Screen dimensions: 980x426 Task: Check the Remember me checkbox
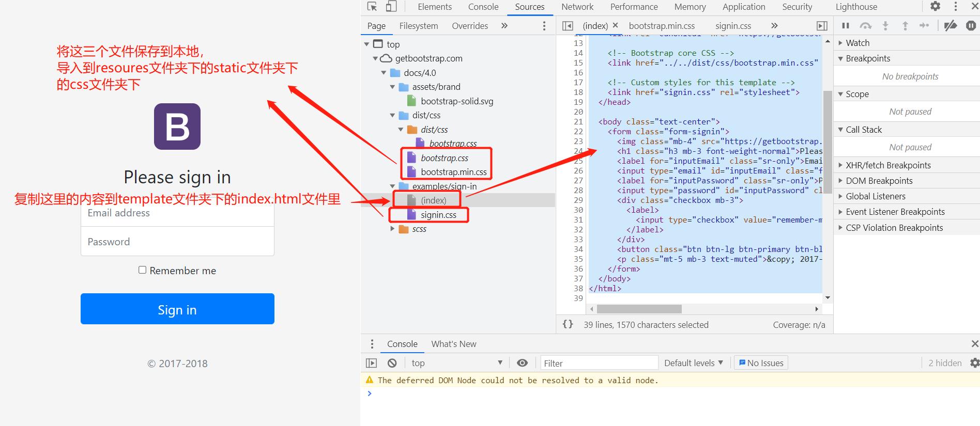click(x=142, y=270)
